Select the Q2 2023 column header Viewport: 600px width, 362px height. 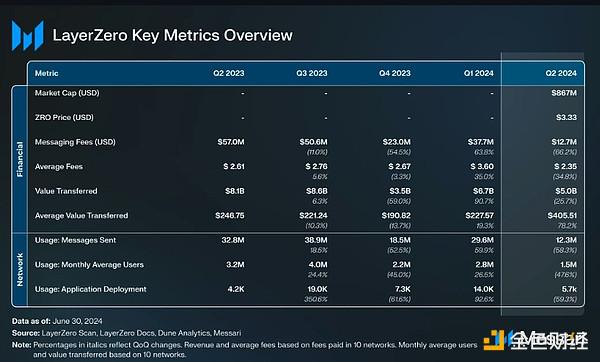click(x=228, y=73)
